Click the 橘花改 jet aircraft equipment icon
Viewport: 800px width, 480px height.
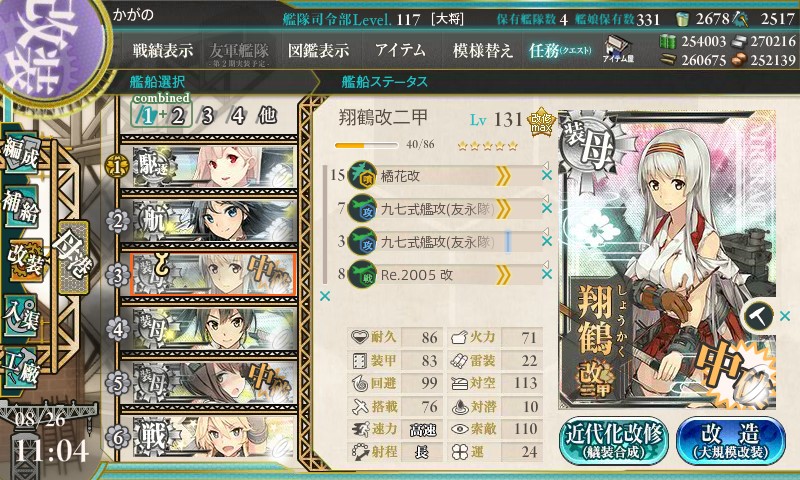click(362, 176)
